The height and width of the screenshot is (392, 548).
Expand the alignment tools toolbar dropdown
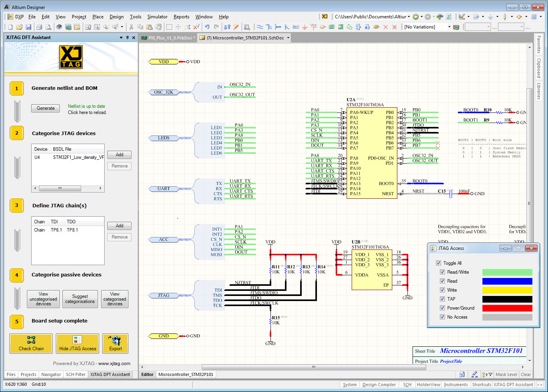(x=483, y=17)
